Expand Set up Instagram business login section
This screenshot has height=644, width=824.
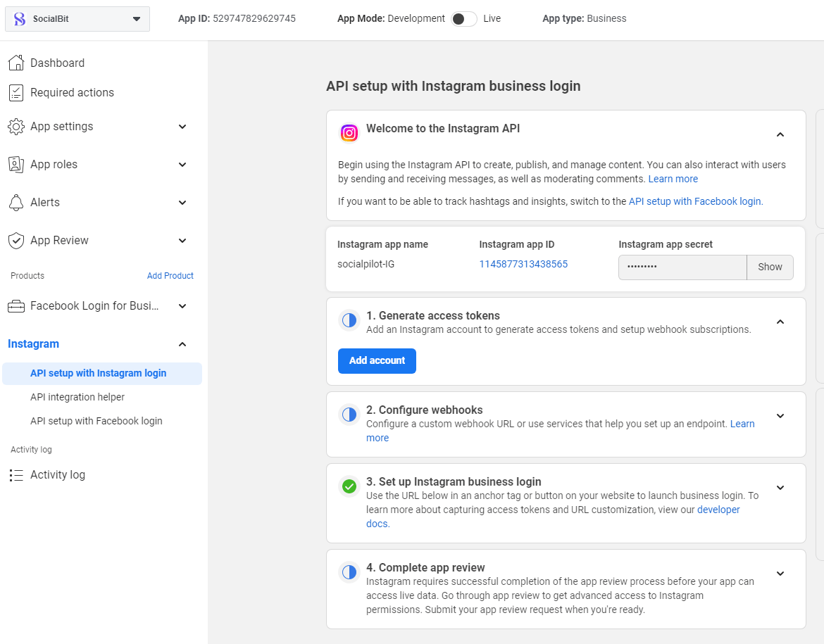[x=780, y=488]
